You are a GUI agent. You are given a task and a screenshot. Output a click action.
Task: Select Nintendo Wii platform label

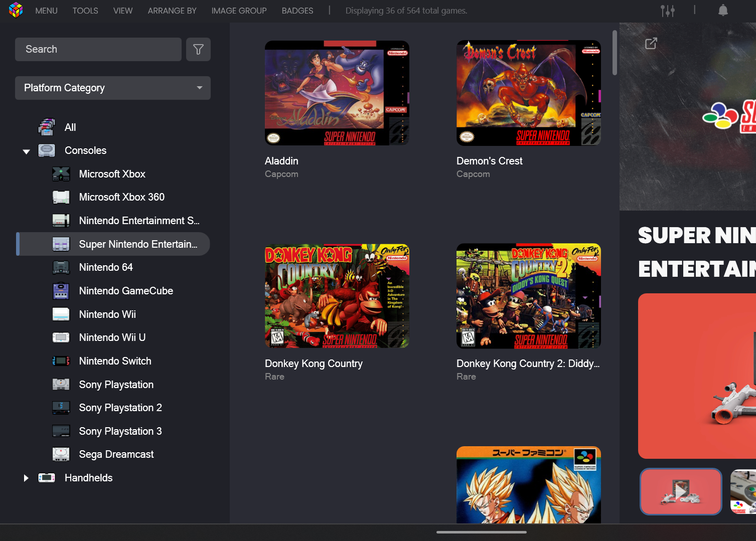point(107,314)
